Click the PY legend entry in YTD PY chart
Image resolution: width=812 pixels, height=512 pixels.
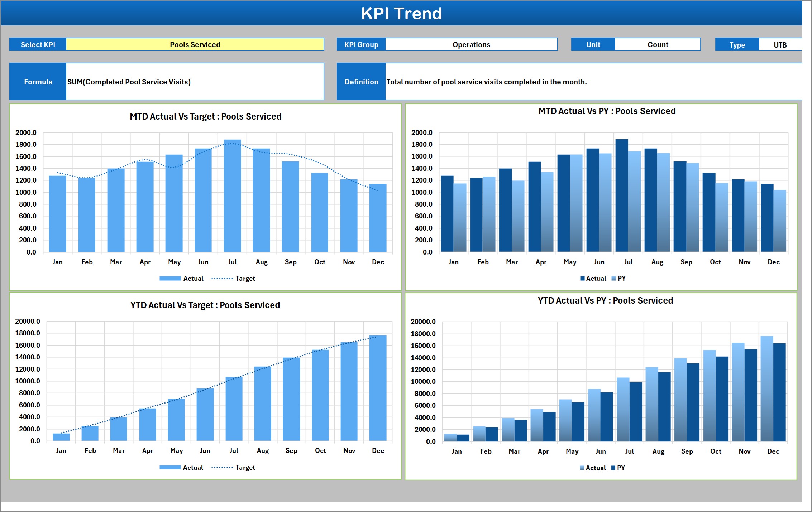tap(618, 468)
